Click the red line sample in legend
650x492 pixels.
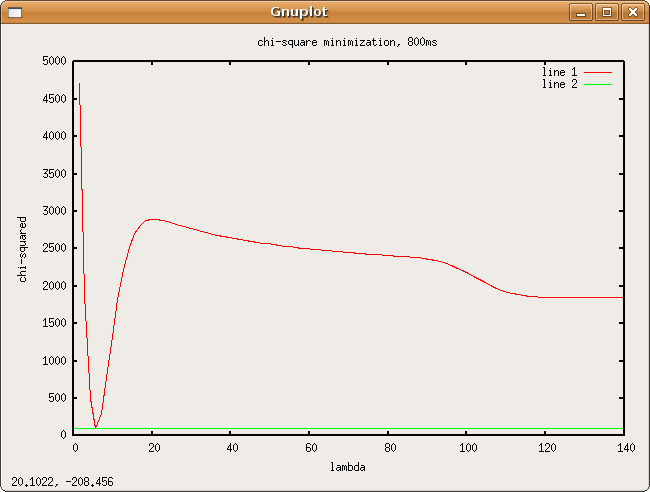597,72
